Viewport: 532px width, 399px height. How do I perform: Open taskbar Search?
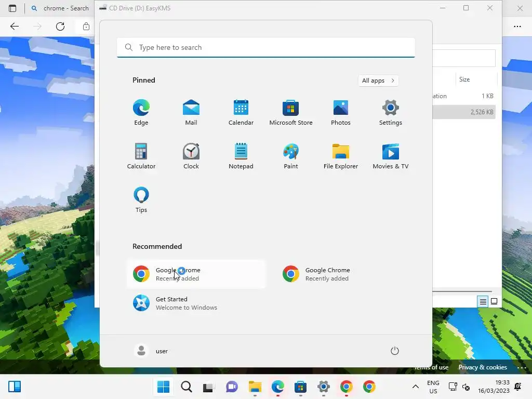tap(187, 387)
